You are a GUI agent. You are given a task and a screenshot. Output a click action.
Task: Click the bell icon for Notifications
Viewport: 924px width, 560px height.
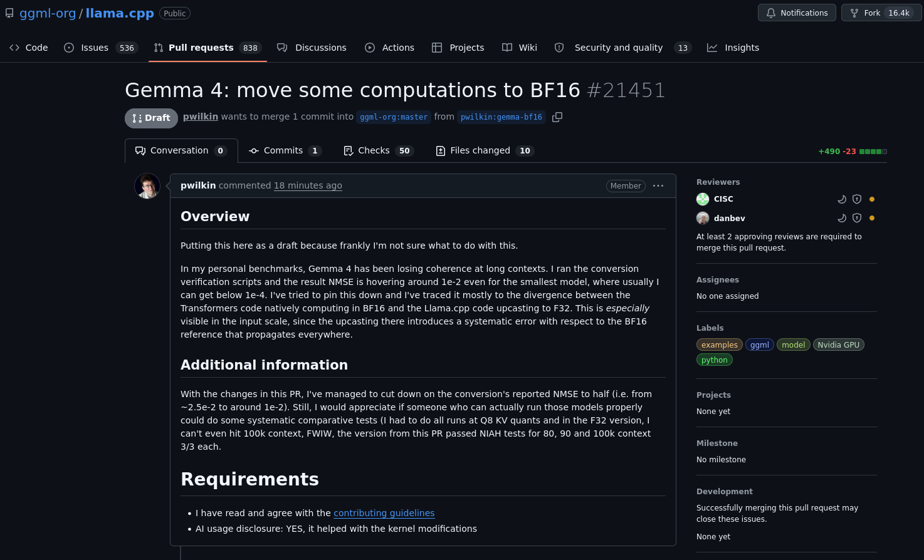771,13
